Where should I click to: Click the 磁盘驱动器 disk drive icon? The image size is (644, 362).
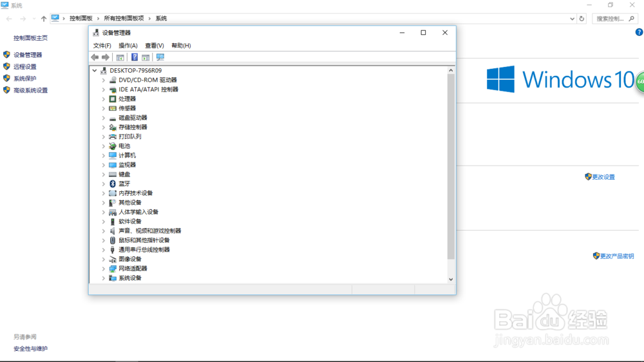click(113, 118)
